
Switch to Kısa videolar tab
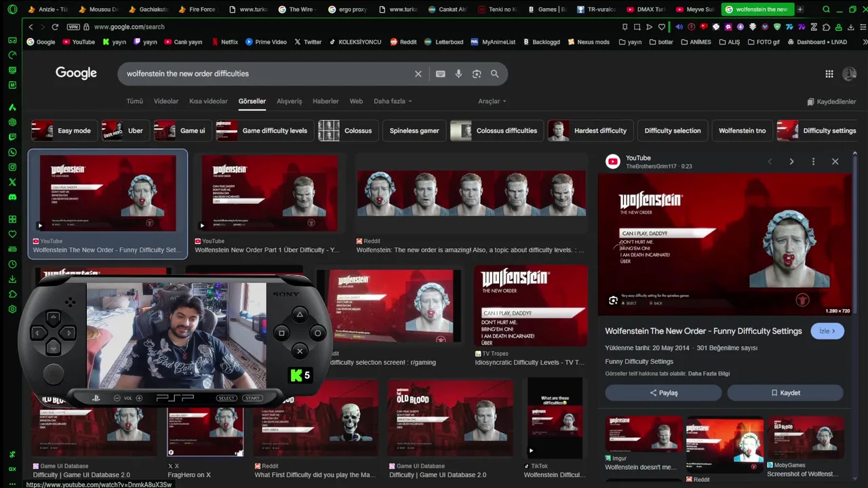click(x=208, y=102)
